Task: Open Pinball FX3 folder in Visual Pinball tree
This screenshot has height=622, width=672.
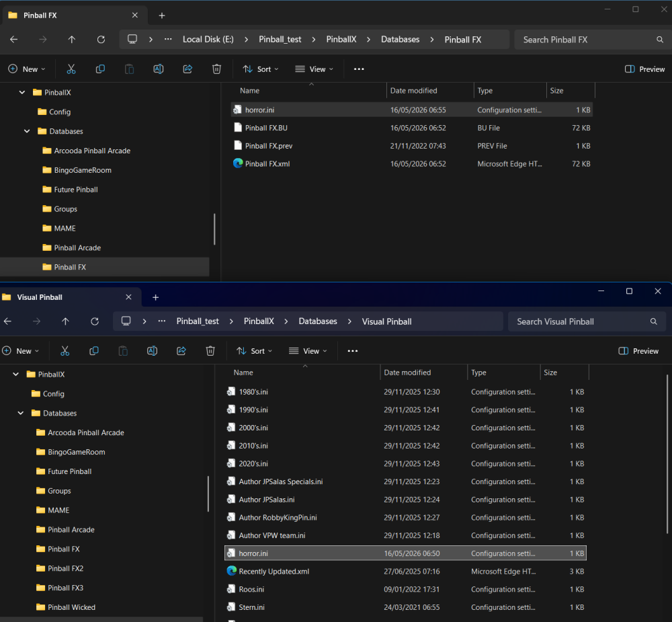Action: point(65,588)
